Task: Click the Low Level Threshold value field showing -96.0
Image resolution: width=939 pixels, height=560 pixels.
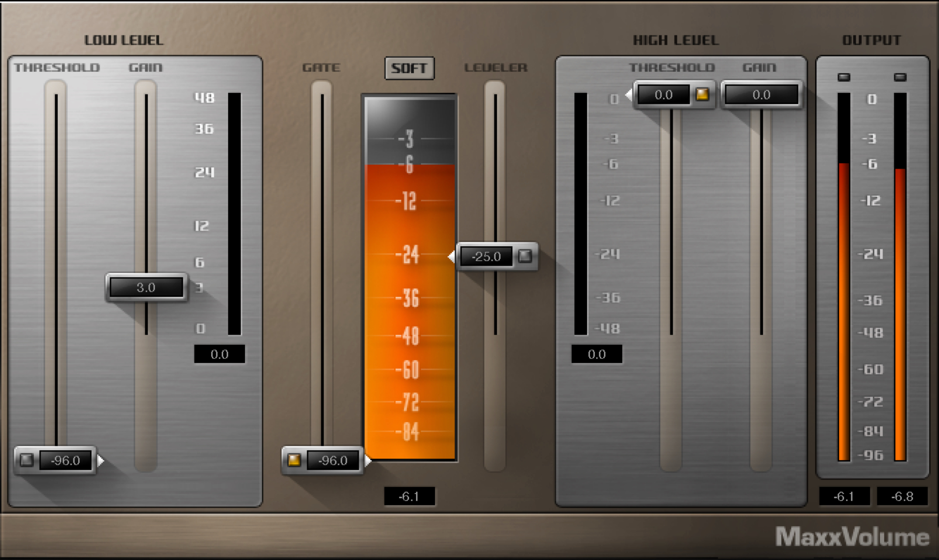Action: (66, 460)
